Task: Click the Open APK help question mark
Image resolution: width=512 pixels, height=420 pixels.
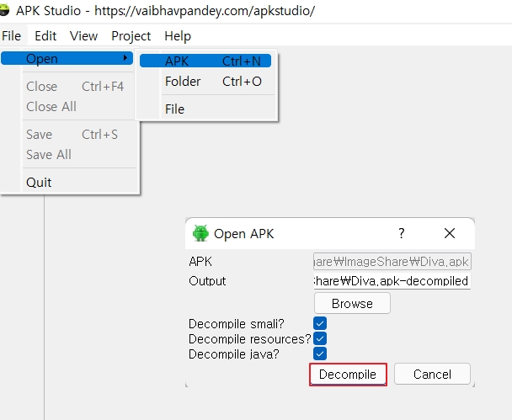Action: (x=402, y=233)
